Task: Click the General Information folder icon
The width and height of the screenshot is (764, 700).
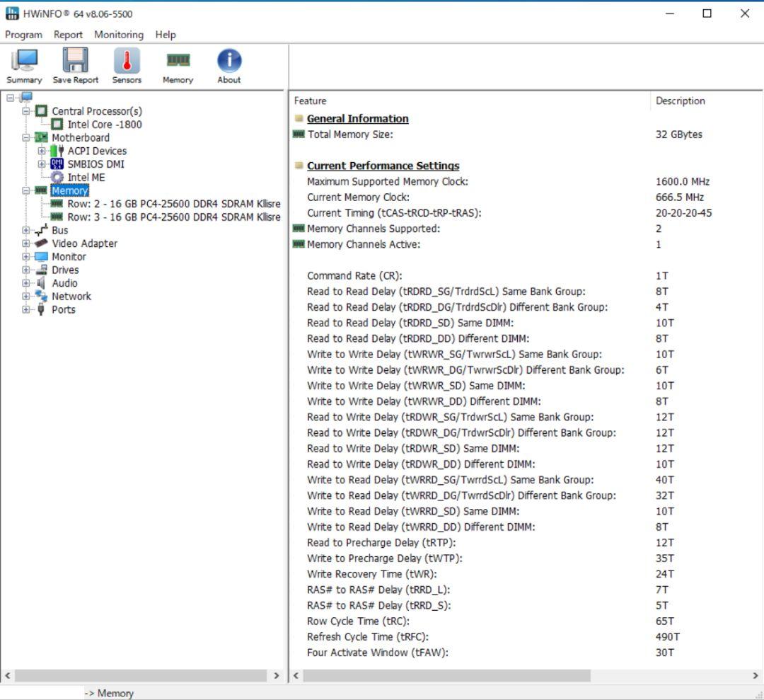Action: click(x=299, y=118)
